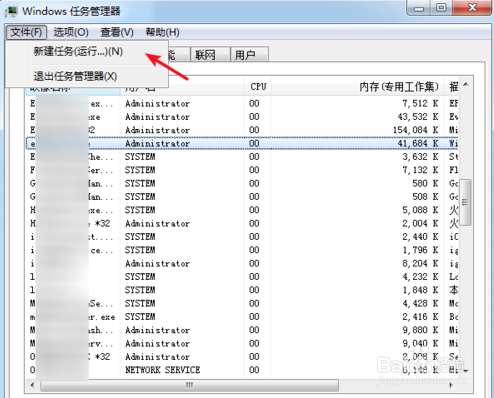
Task: Select the memory value 43,532 K
Action: [418, 117]
